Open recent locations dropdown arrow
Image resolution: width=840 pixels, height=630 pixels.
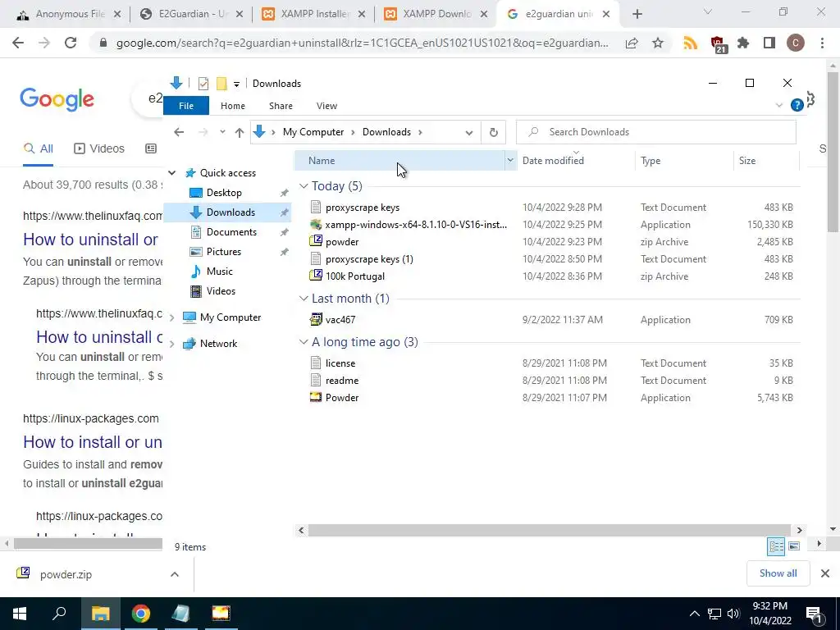(222, 132)
